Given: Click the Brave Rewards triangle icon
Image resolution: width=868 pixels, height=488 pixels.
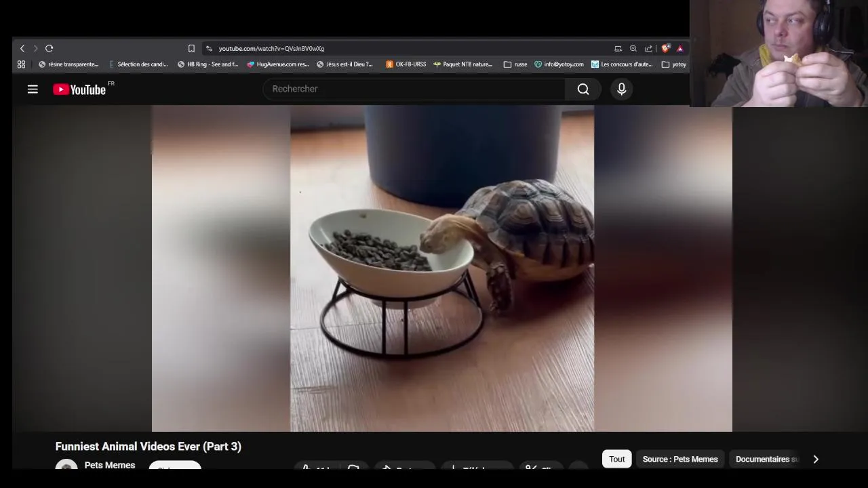Looking at the screenshot, I should pos(679,49).
